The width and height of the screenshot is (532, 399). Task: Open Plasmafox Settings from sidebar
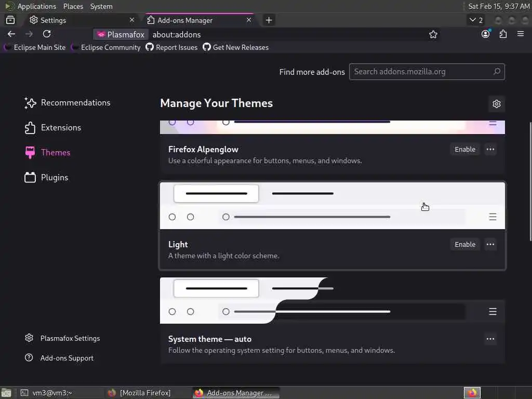coord(62,338)
